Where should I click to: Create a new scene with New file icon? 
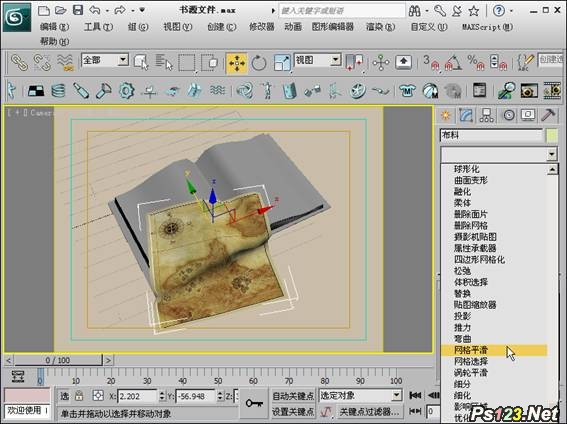click(44, 10)
